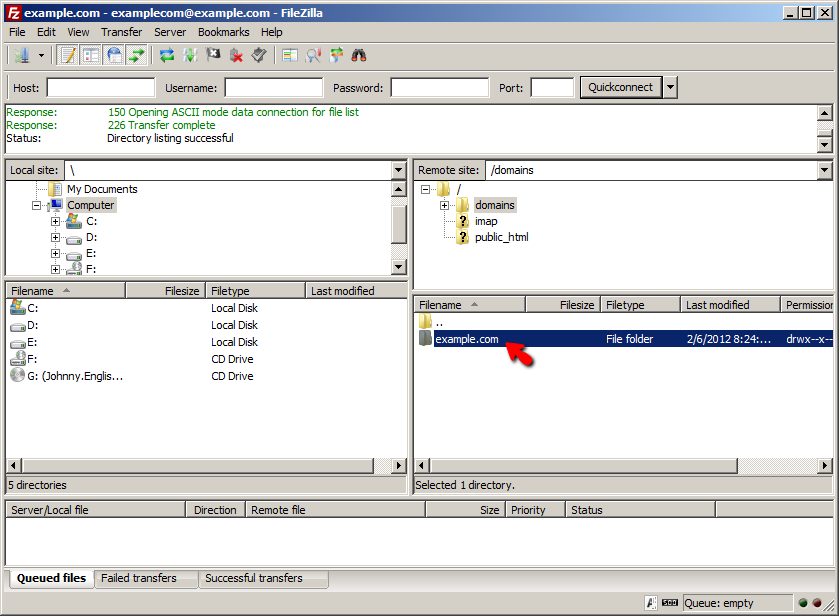Screen dimensions: 839x616
Task: Toggle the local directory tree view
Action: tap(91, 55)
